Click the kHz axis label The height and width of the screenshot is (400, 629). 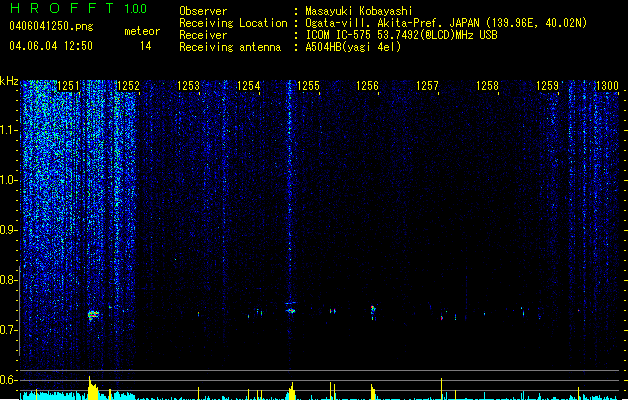point(9,81)
